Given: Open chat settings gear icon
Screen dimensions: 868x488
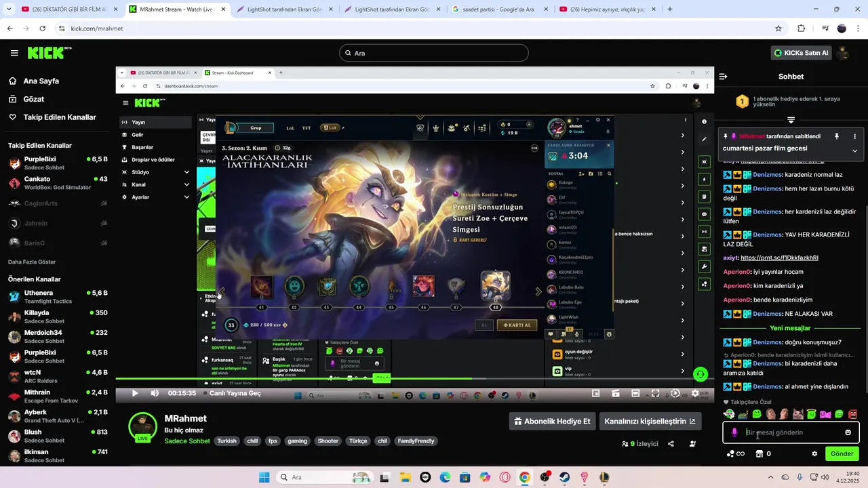Looking at the screenshot, I should (814, 453).
